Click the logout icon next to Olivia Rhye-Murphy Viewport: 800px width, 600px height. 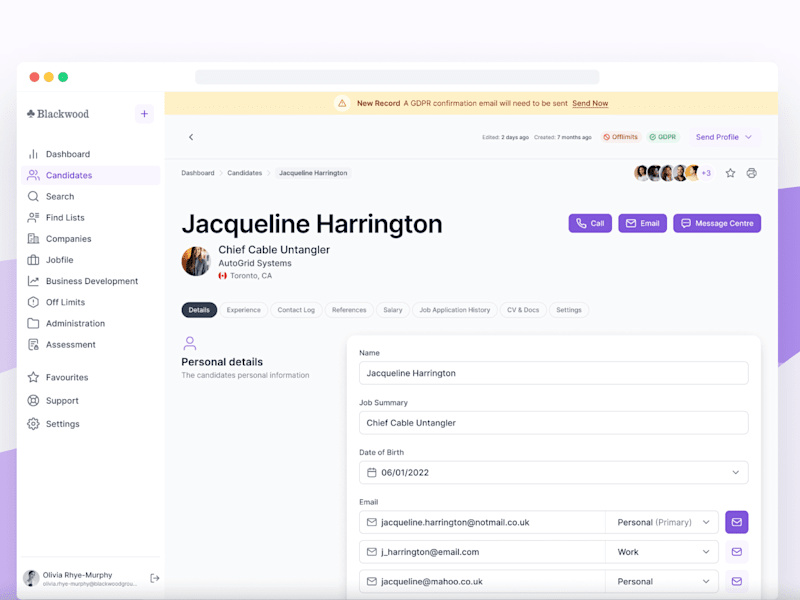pyautogui.click(x=155, y=578)
